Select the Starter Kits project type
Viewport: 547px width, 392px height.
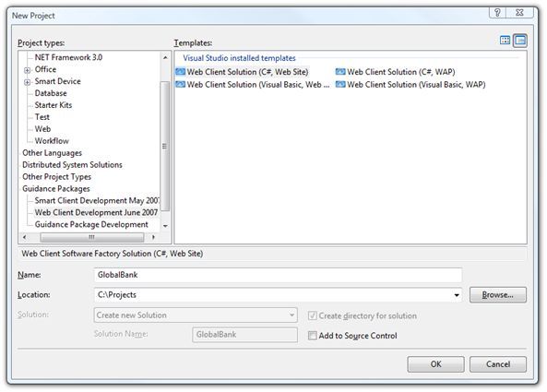point(53,105)
